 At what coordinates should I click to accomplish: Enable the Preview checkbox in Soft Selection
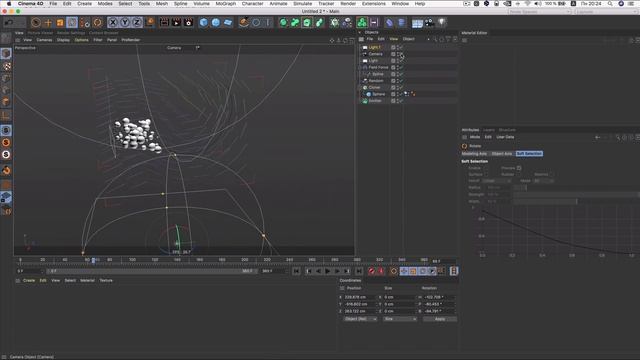click(x=519, y=168)
